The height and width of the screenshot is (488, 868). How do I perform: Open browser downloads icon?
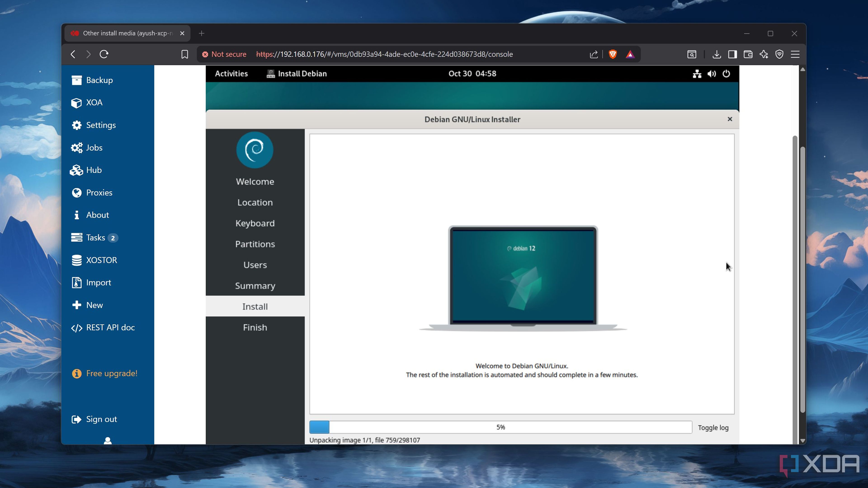[717, 54]
